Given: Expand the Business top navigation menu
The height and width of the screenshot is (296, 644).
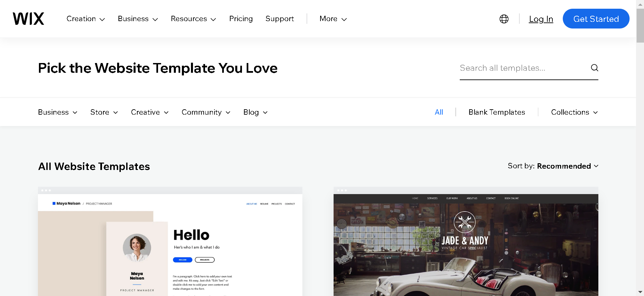Looking at the screenshot, I should [x=138, y=19].
